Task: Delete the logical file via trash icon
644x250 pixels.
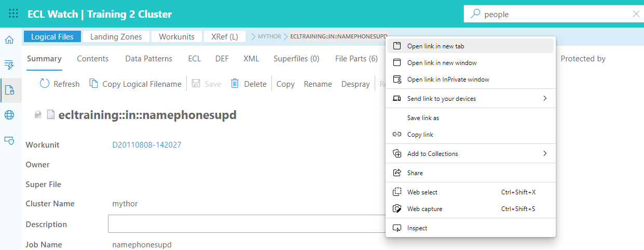Action: [235, 84]
